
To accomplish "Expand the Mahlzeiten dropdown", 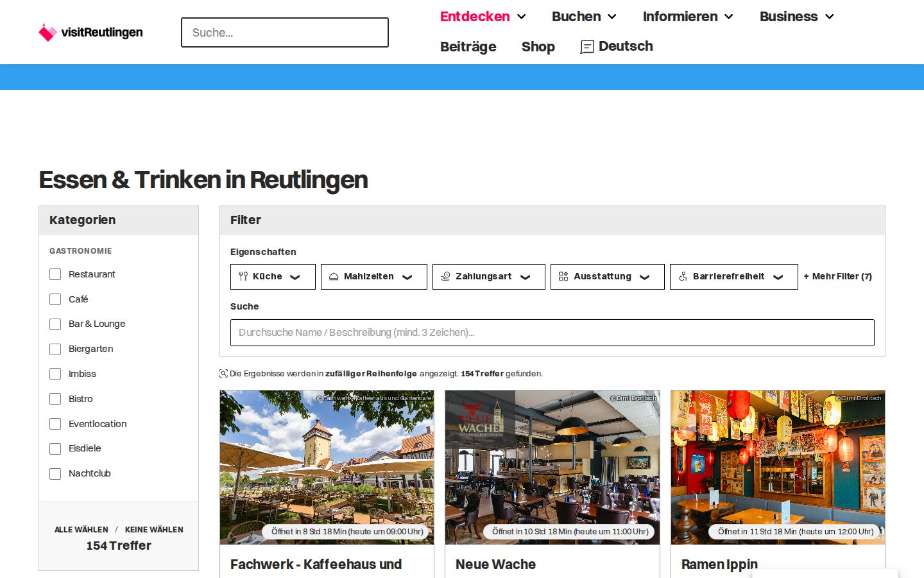I will [374, 277].
